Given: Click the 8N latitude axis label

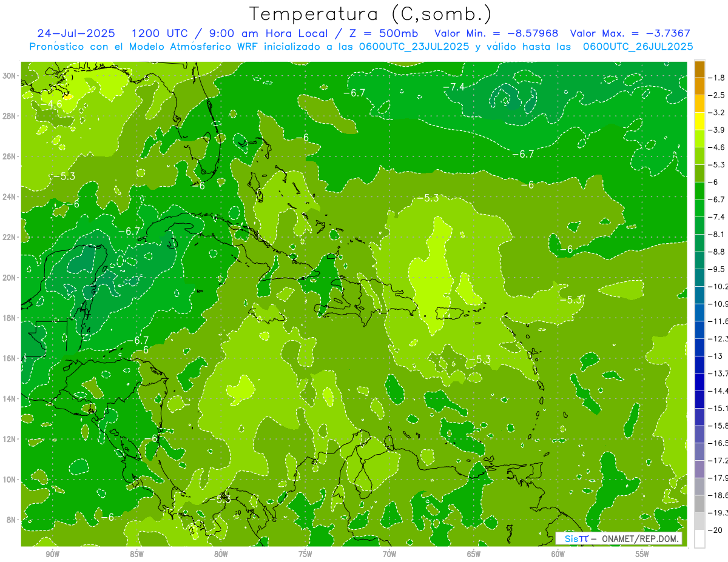Looking at the screenshot, I should (x=12, y=520).
